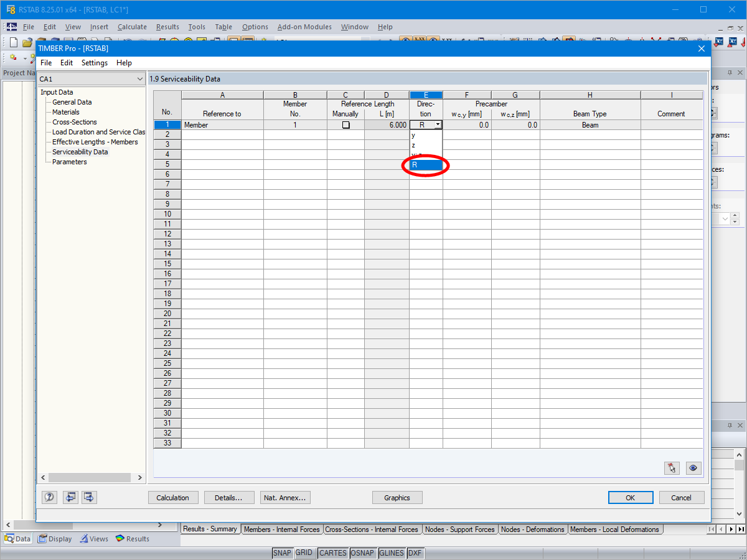Choose 'y' from the direction list

coord(426,135)
